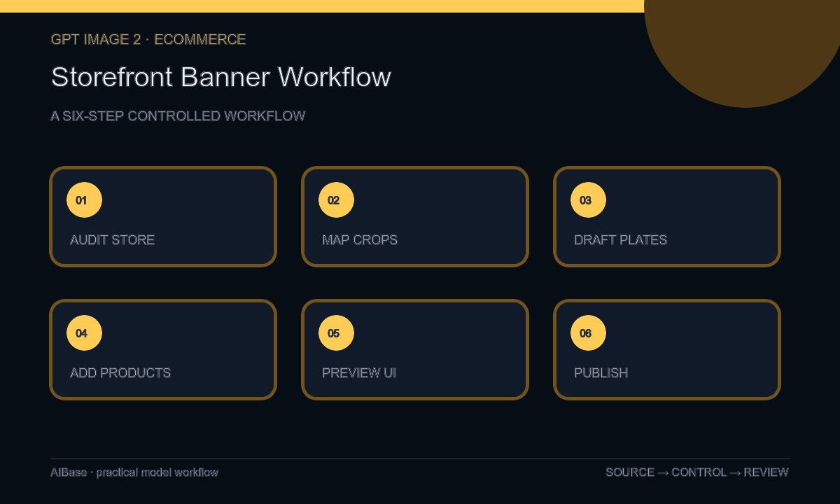Click the A SIX-STEP CONTROLLED WORKFLOW subtitle

point(178,116)
